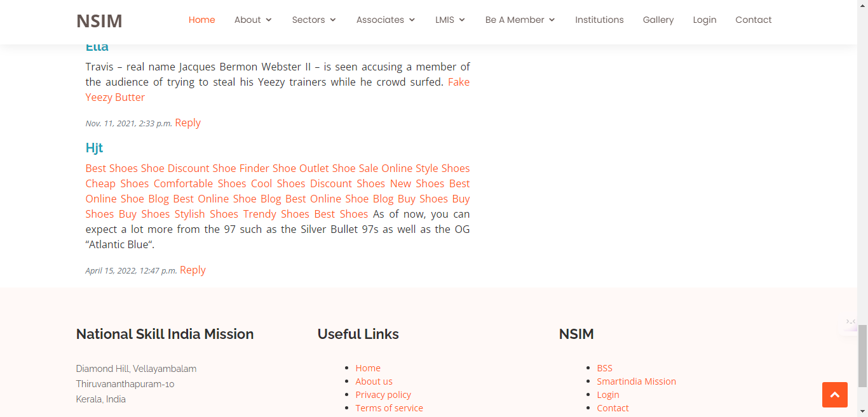Open Terms of service footer link

point(389,408)
